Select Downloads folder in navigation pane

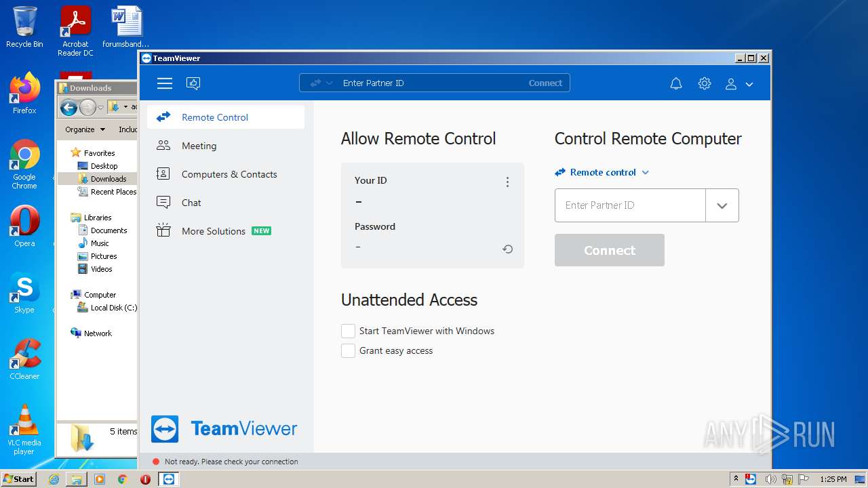(108, 179)
